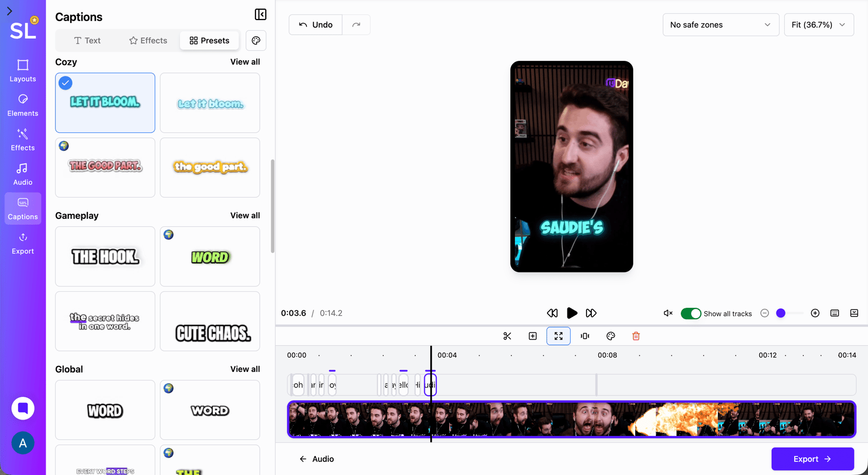868x475 pixels.
Task: Choose 'THE GOOD PART.' red preset
Action: (105, 167)
